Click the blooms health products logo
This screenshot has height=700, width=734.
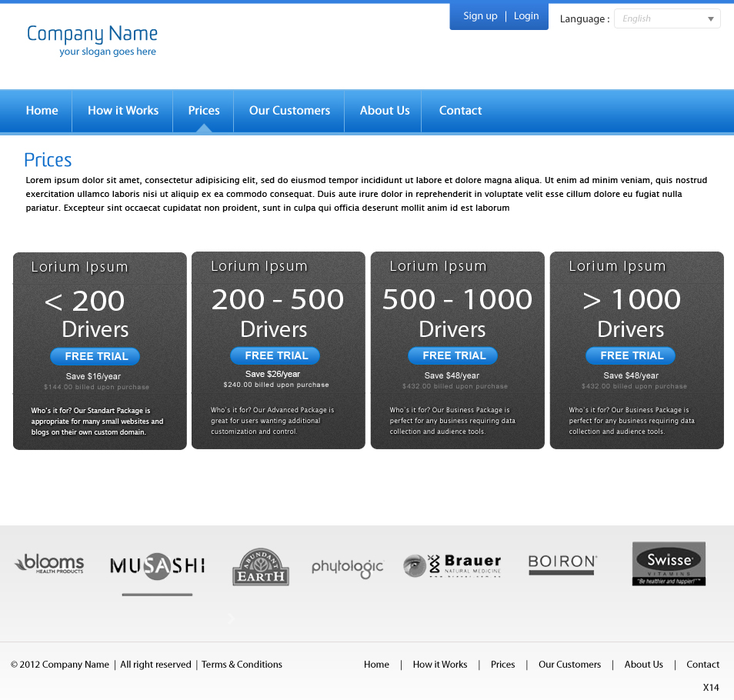tap(49, 563)
